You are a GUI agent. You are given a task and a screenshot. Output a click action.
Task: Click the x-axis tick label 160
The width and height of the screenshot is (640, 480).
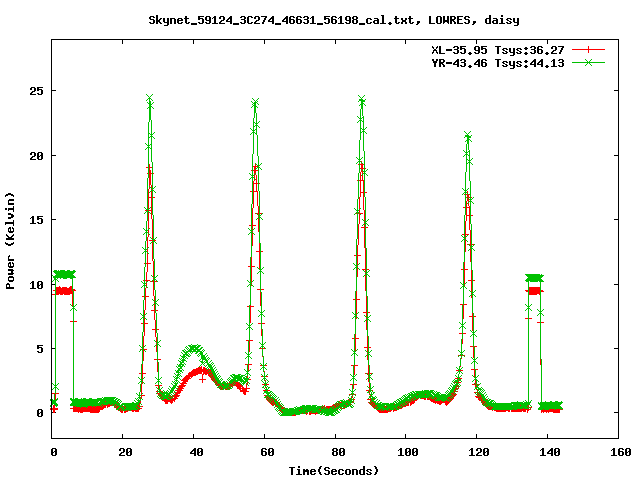pyautogui.click(x=621, y=452)
